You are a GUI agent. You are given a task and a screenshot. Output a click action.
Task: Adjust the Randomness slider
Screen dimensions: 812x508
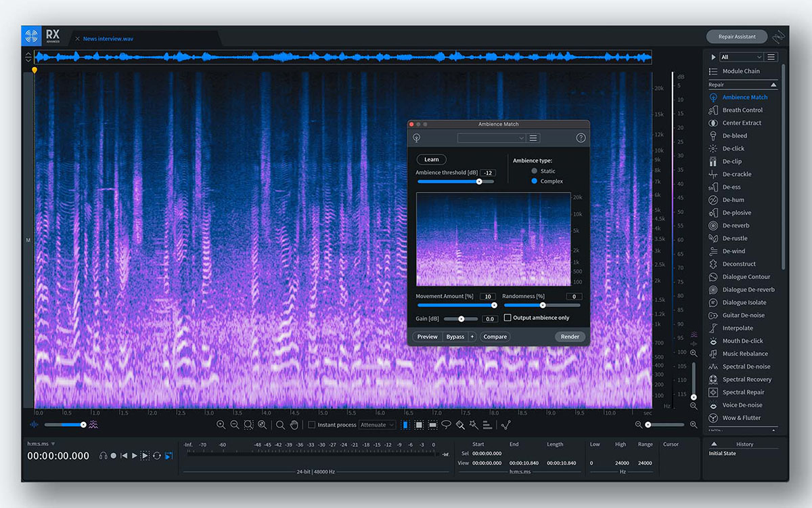click(x=542, y=305)
